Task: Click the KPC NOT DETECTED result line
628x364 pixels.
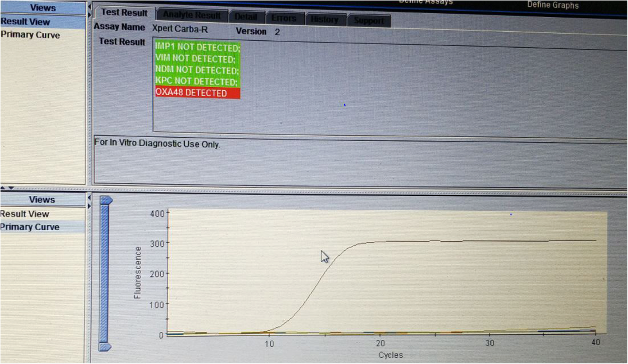Action: (197, 82)
